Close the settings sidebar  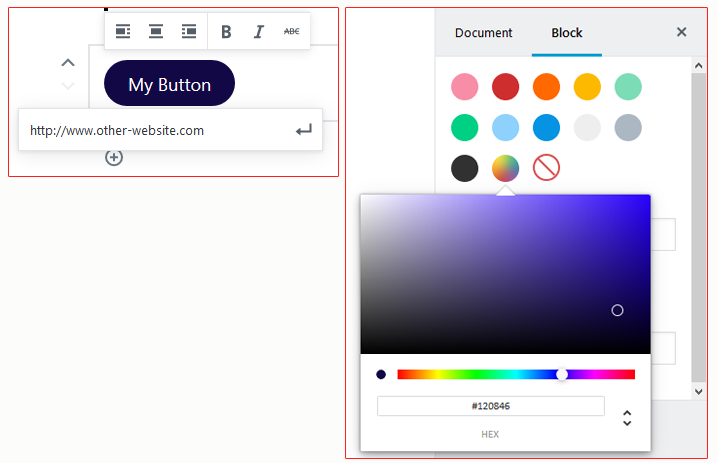click(682, 32)
